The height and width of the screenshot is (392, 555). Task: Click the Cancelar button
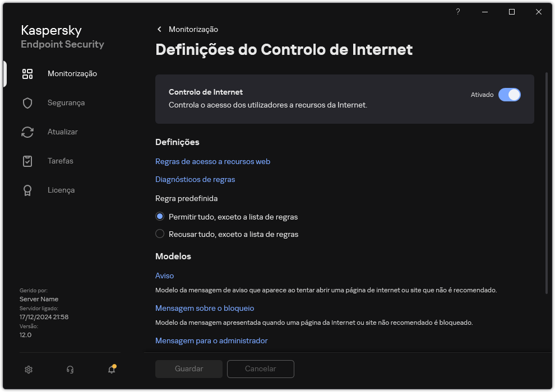(x=260, y=368)
